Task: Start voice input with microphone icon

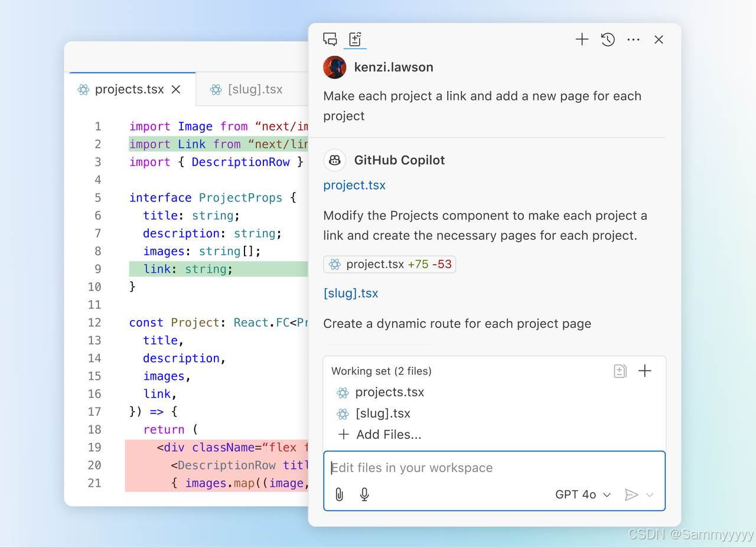Action: tap(364, 494)
